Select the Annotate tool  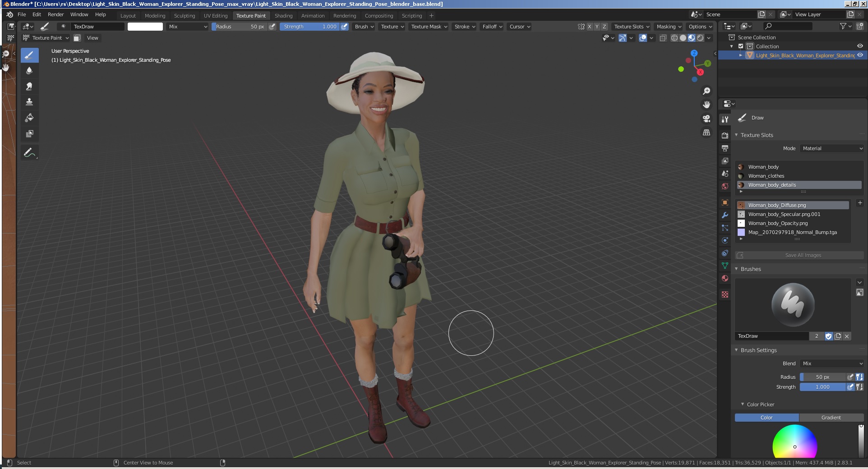(x=29, y=153)
